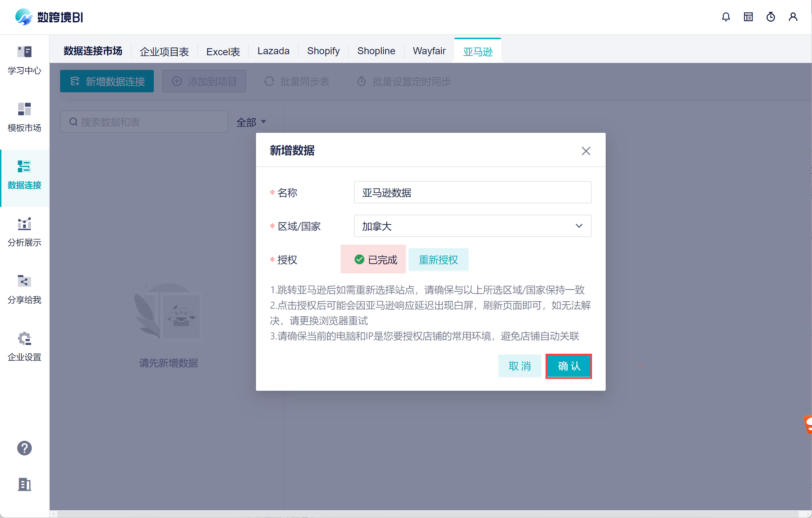Screen dimensions: 812x518
Task: Open 模板市场 from the sidebar
Action: coord(24,117)
